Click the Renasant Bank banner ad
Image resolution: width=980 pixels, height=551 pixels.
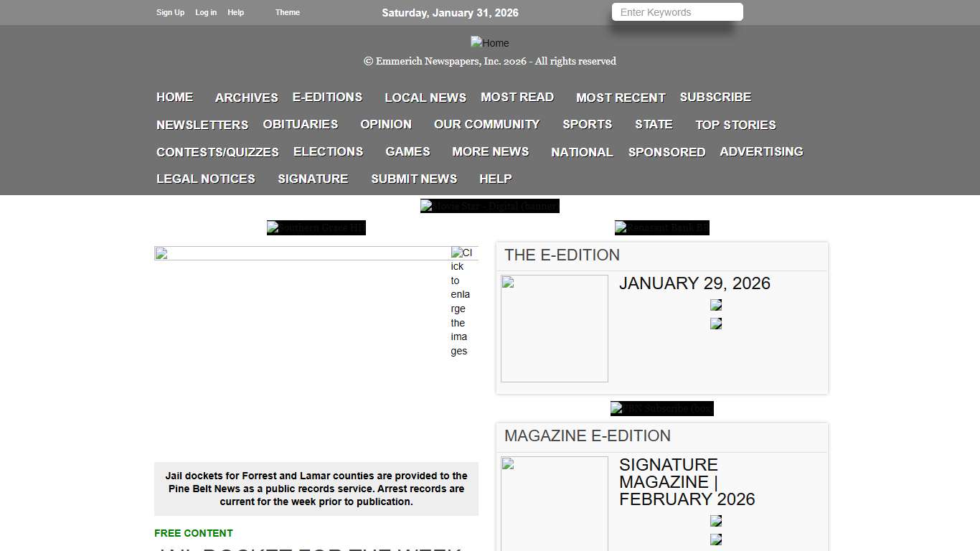click(661, 227)
